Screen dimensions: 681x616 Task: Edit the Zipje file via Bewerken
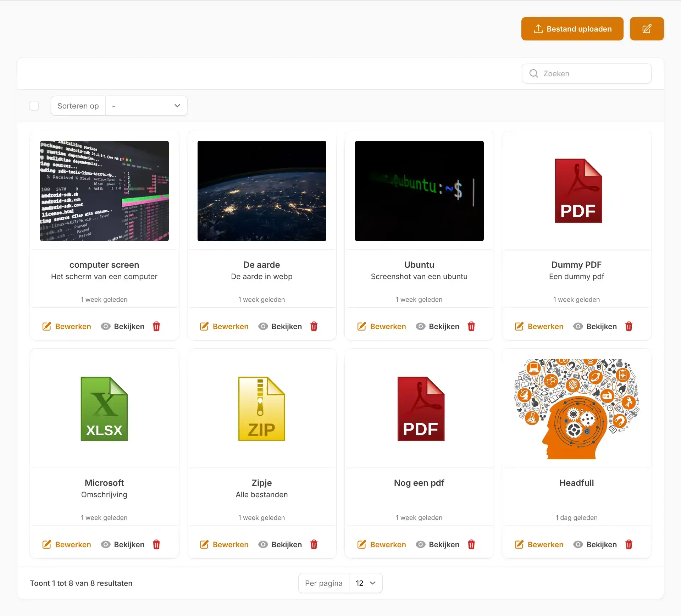click(224, 544)
